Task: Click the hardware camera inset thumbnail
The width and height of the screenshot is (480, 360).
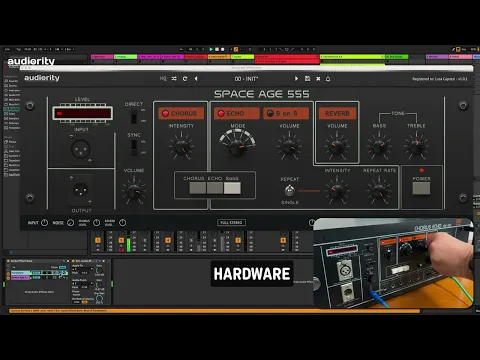Action: tap(393, 263)
